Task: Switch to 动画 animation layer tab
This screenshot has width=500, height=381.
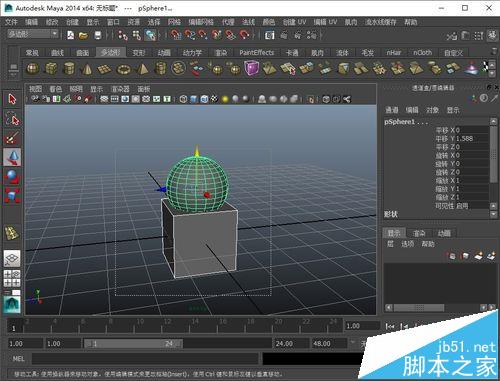Action: pos(444,233)
